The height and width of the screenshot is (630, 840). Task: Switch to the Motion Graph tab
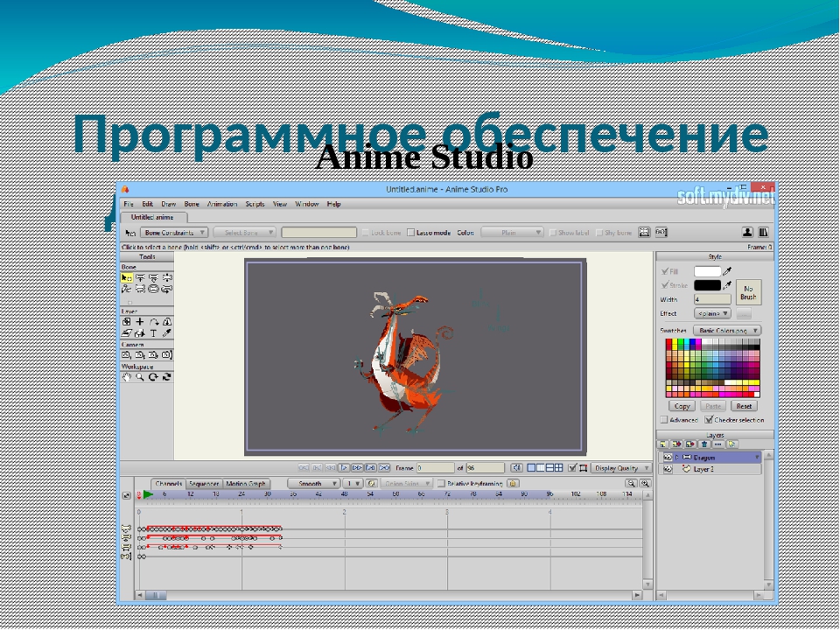pyautogui.click(x=246, y=484)
